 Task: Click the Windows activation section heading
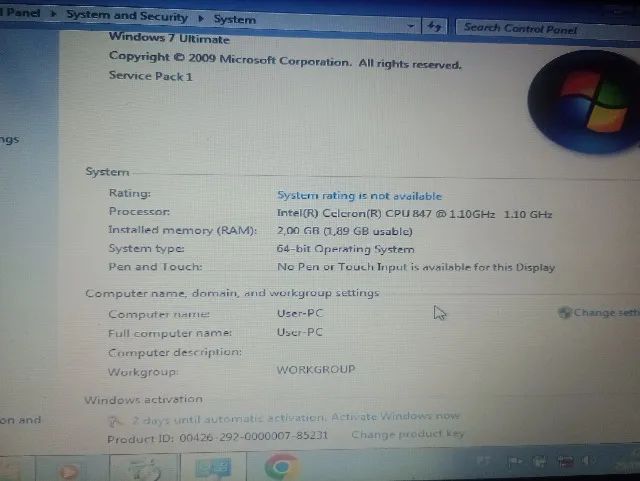[144, 399]
